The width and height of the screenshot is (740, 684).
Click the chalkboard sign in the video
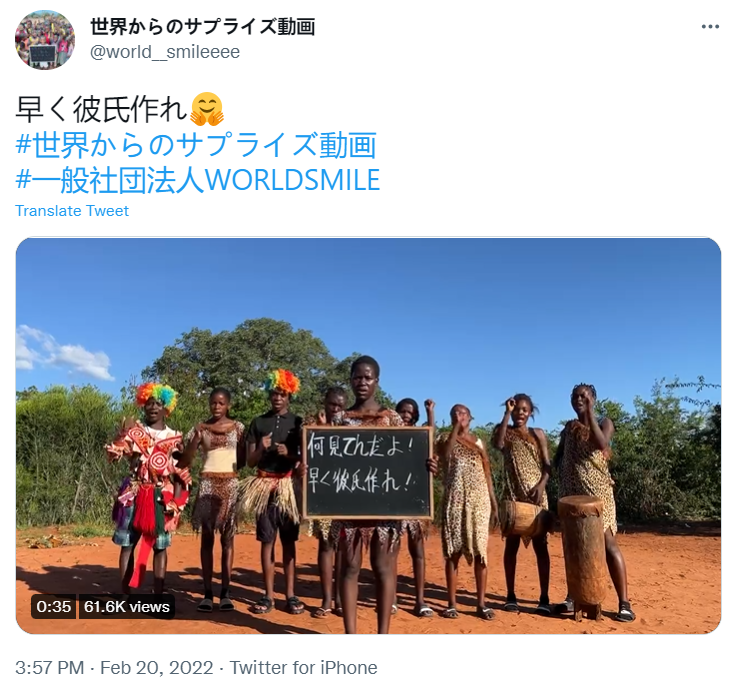pyautogui.click(x=368, y=473)
